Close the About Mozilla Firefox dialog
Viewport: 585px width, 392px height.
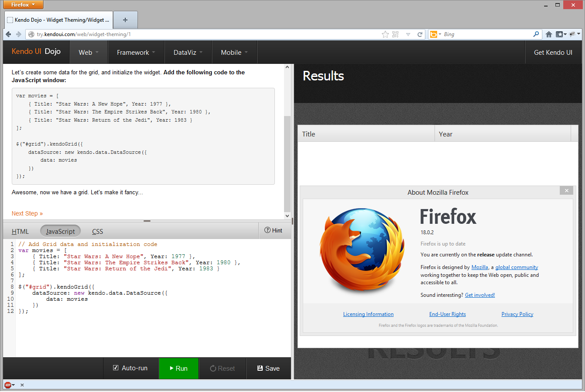click(566, 190)
